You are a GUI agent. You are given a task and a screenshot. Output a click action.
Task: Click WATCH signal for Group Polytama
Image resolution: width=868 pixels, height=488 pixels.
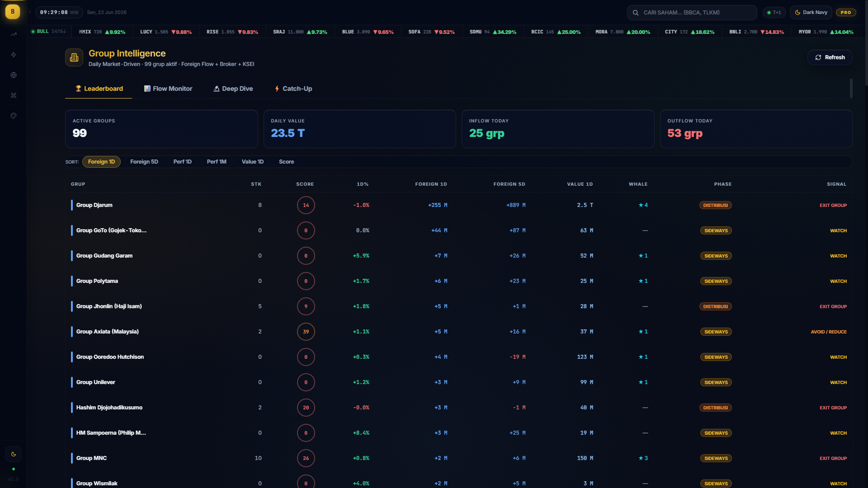click(838, 281)
